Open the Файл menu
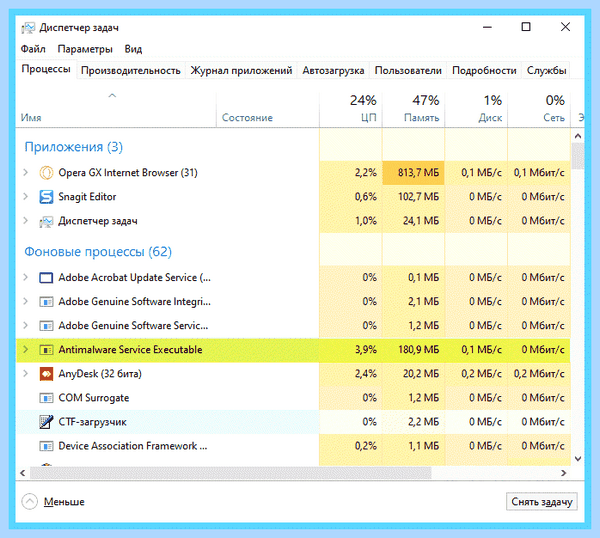 [x=33, y=49]
